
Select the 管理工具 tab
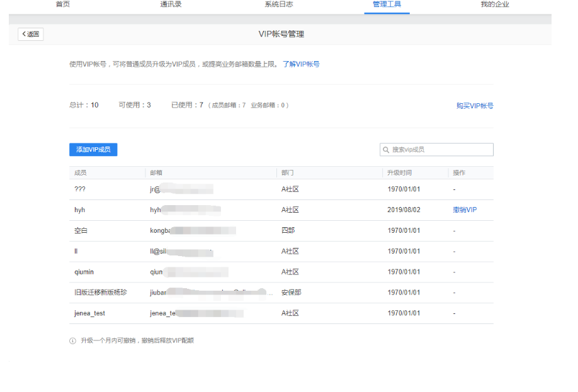pyautogui.click(x=387, y=4)
